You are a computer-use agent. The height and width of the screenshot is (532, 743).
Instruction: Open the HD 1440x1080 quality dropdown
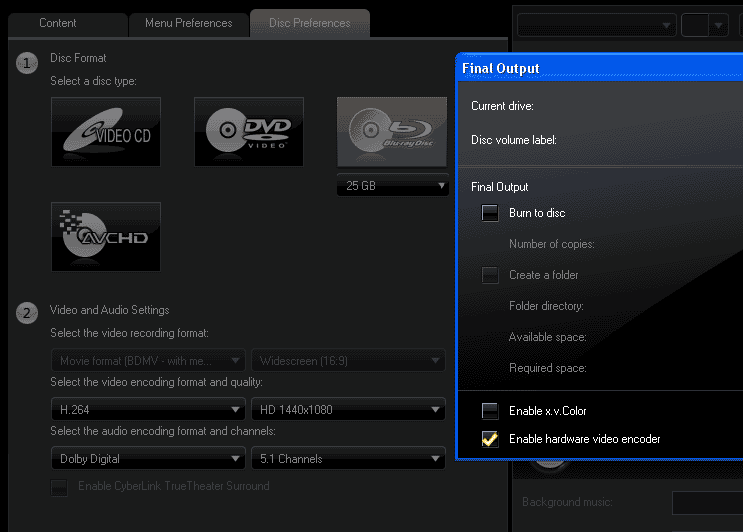348,409
